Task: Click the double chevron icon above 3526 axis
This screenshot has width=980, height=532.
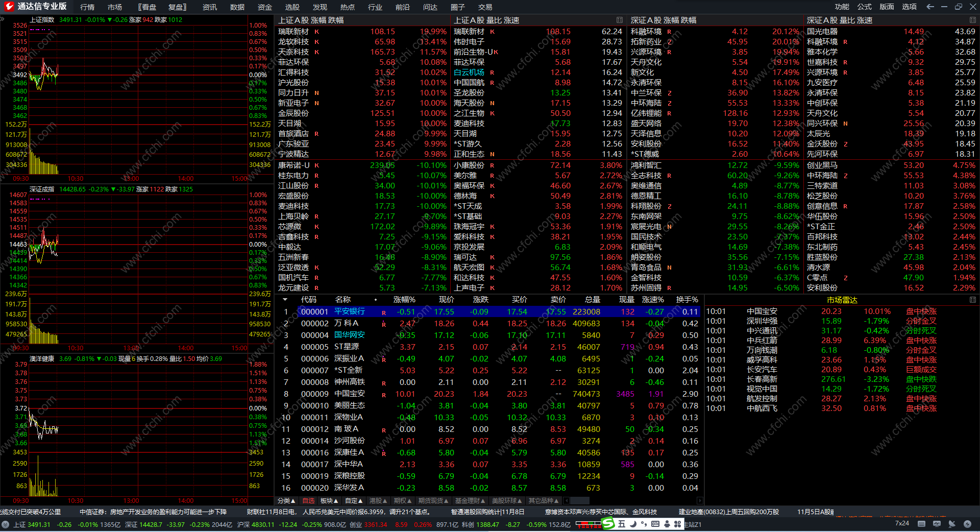Action: (x=2, y=19)
